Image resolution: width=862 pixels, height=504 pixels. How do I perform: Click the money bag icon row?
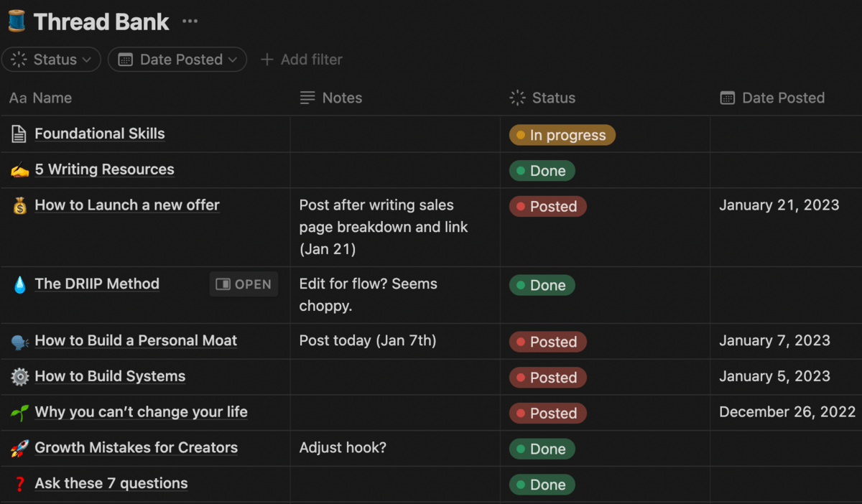19,205
